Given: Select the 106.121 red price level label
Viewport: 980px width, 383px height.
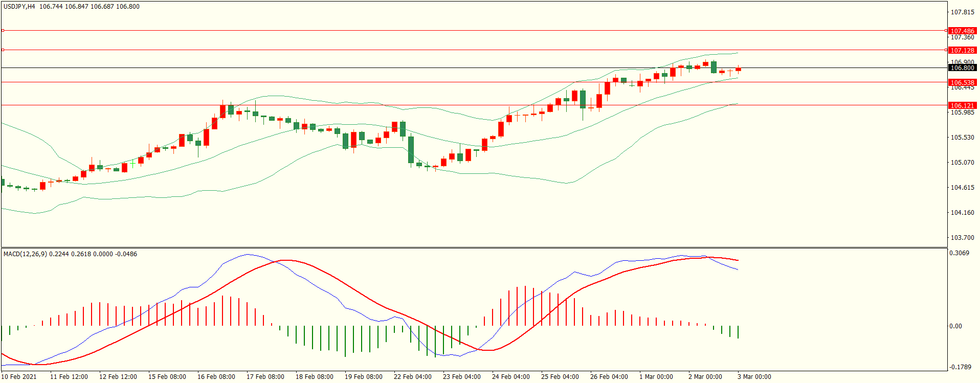Looking at the screenshot, I should click(962, 106).
